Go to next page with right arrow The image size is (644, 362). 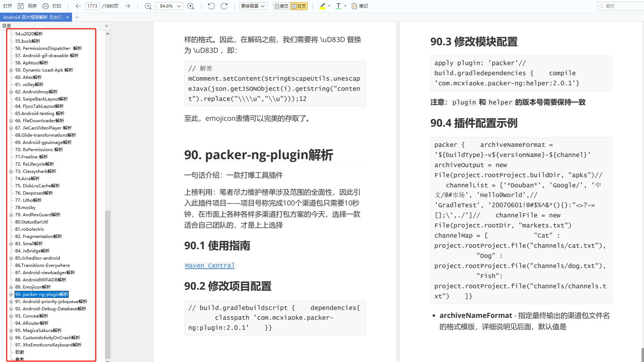tap(127, 6)
